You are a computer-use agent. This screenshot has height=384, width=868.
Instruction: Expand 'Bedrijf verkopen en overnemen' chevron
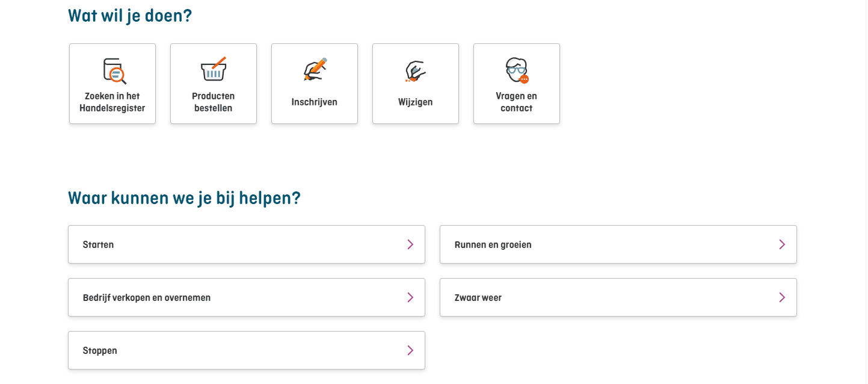(x=410, y=297)
